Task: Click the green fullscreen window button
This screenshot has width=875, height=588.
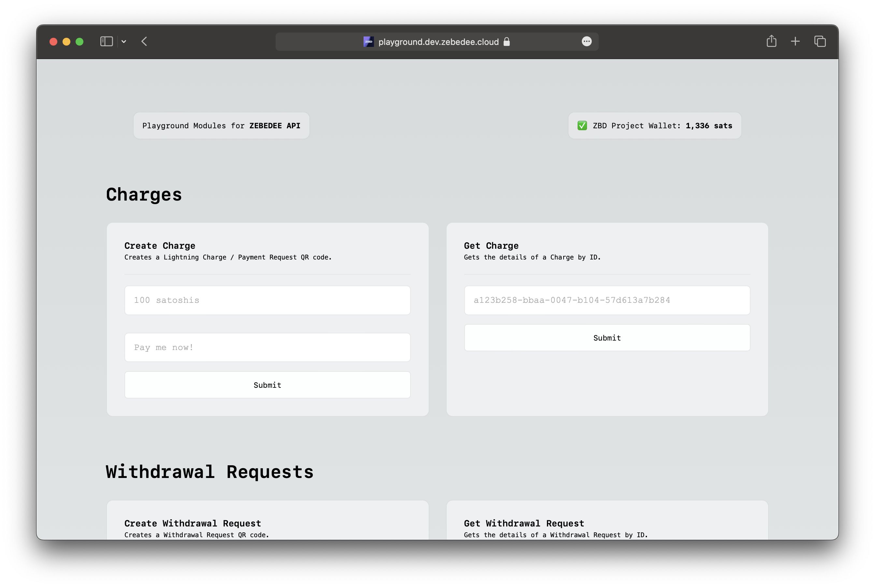Action: point(79,42)
